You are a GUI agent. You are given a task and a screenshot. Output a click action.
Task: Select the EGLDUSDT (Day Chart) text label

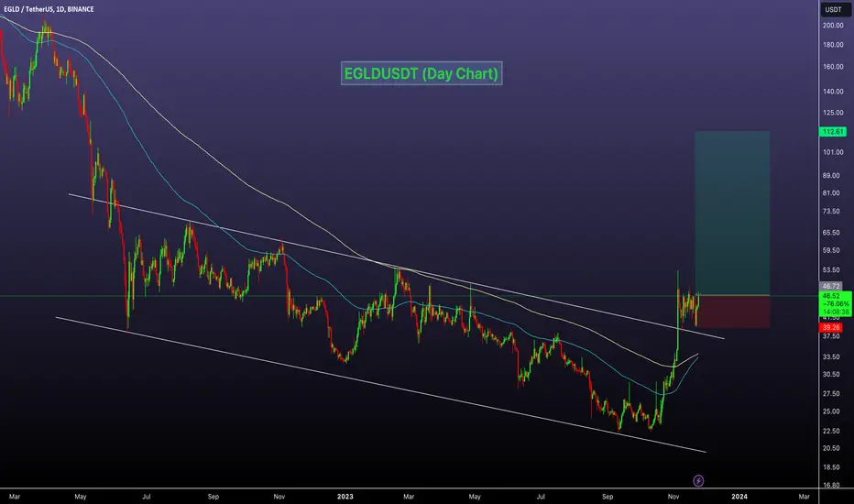pos(421,73)
